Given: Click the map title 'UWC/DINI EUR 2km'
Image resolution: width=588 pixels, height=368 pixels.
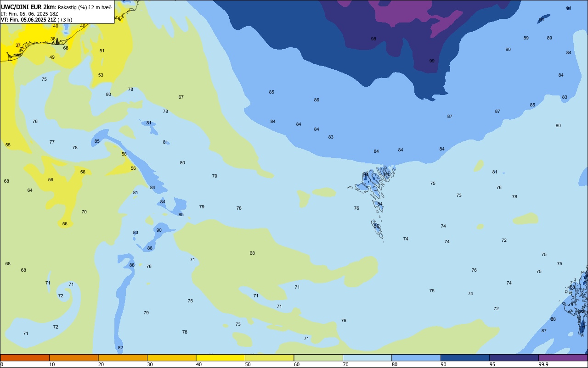Looking at the screenshot, I should (28, 7).
